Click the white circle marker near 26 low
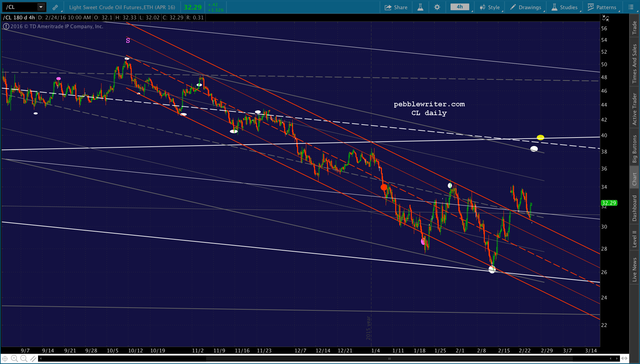Screen dimensions: 640x364 [x=492, y=270]
